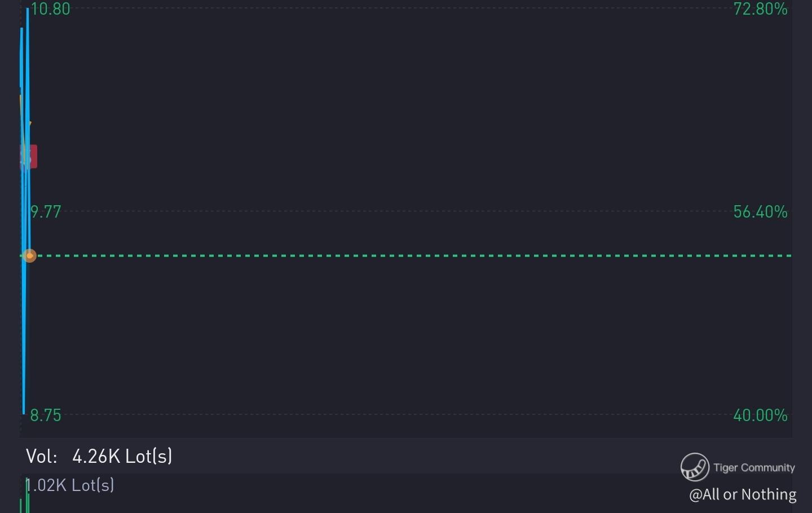812x513 pixels.
Task: Select the red trade marker badge on chart
Action: (x=29, y=157)
